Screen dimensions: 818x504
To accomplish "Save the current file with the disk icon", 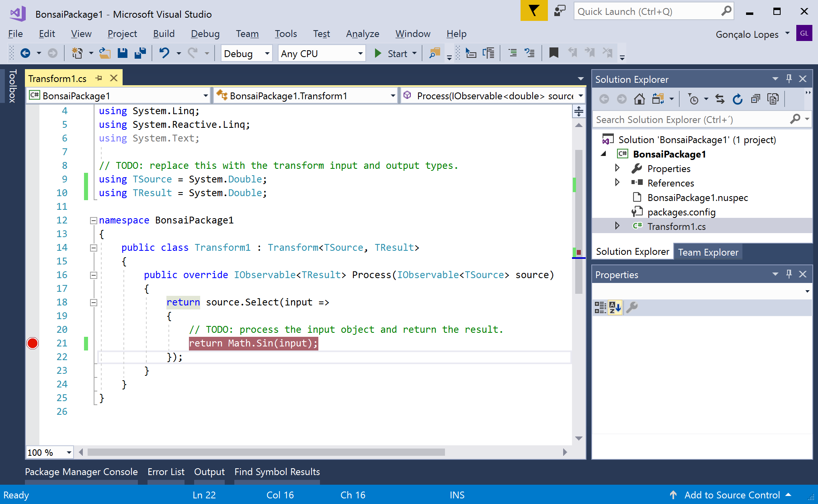I will coord(123,53).
